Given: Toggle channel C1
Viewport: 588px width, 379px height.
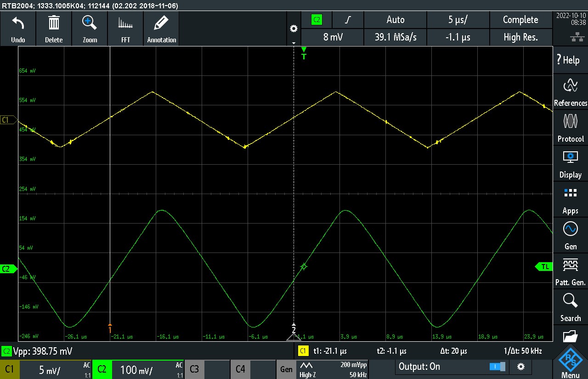Looking at the screenshot, I should [9, 369].
